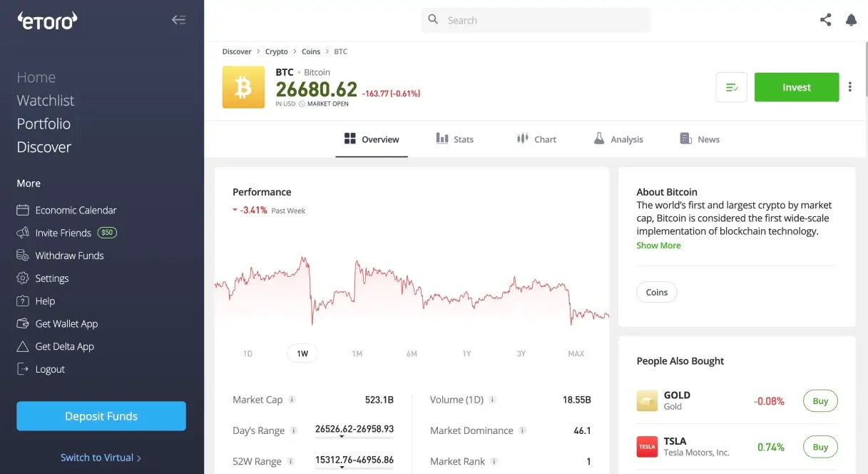Click the search magnifier icon

[433, 20]
